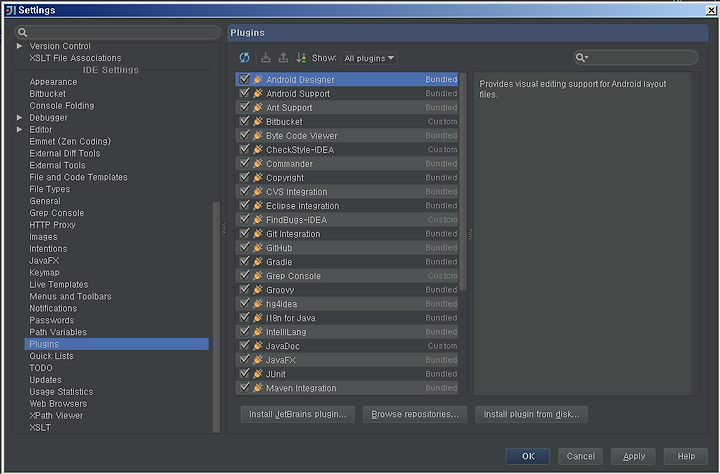Click the settings tree vertical scrollbar
Screen dimensions: 720x474
click(216, 317)
